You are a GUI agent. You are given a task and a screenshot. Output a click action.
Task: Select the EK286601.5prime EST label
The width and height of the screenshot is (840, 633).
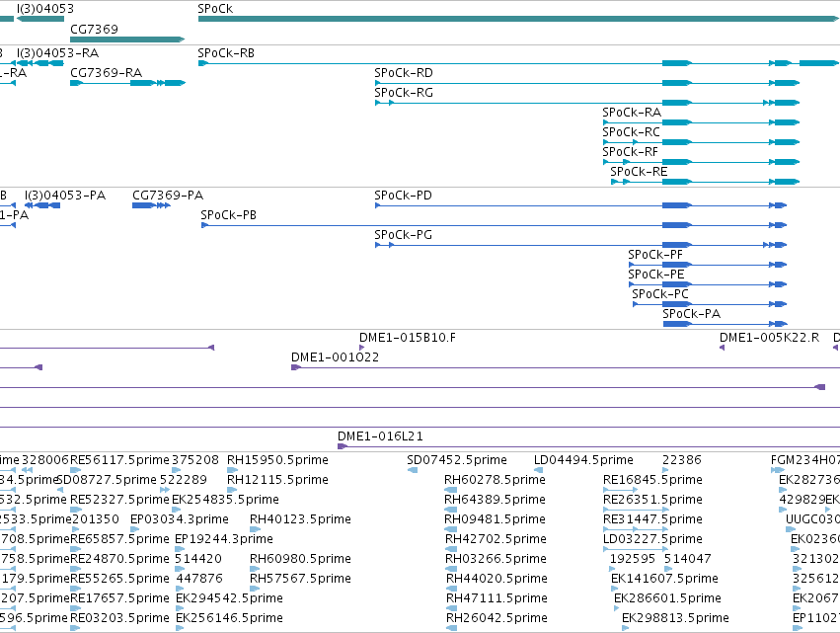click(x=667, y=599)
